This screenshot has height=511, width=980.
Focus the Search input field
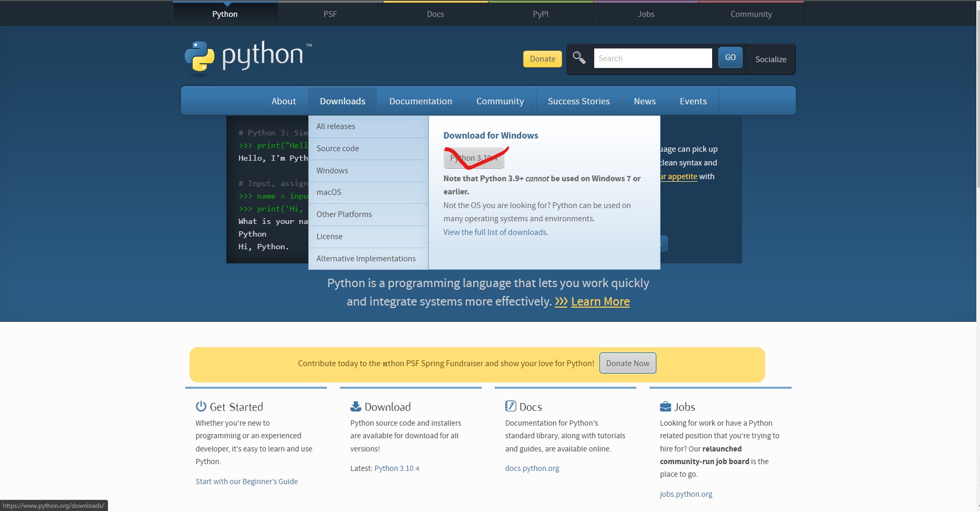point(653,58)
